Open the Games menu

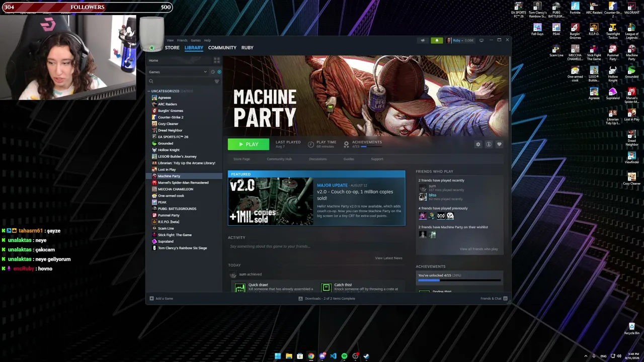coord(196,40)
